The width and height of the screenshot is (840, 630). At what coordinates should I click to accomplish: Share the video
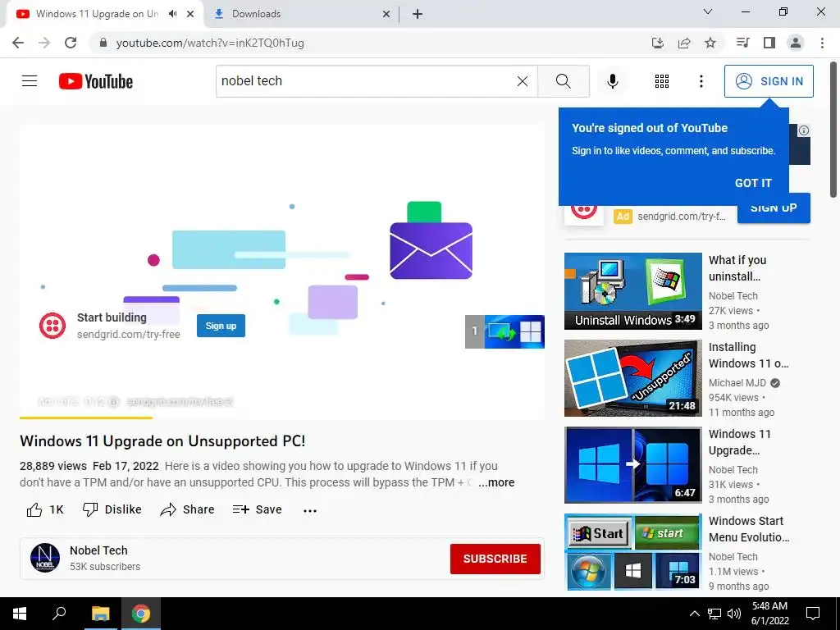(x=187, y=509)
